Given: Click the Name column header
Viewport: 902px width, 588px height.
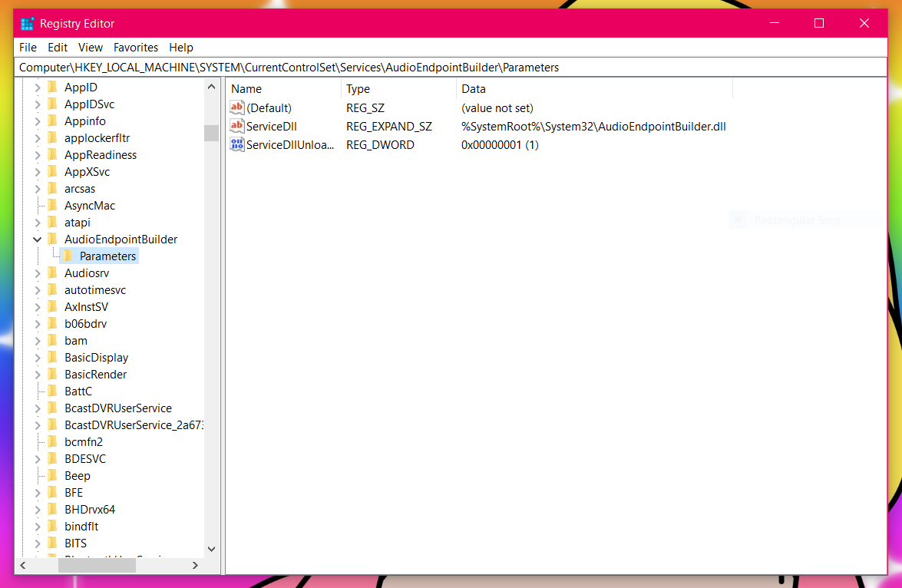Looking at the screenshot, I should 284,88.
